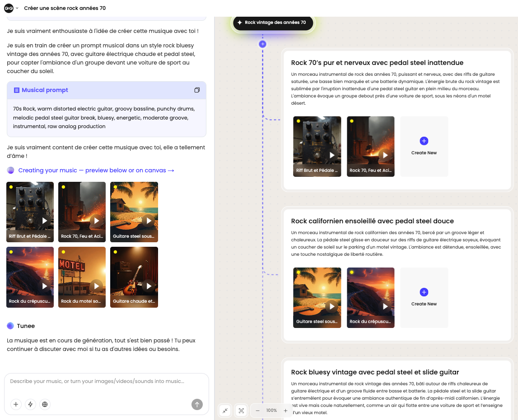
Task: Click the lightning bolt icon in chat box
Action: tap(30, 404)
